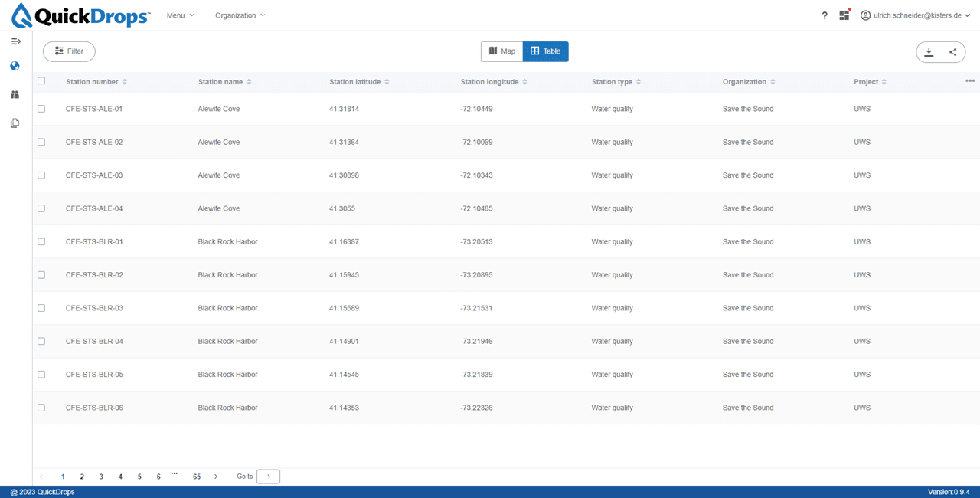Open the Filter button
Screen dimensions: 980x498
pos(69,51)
